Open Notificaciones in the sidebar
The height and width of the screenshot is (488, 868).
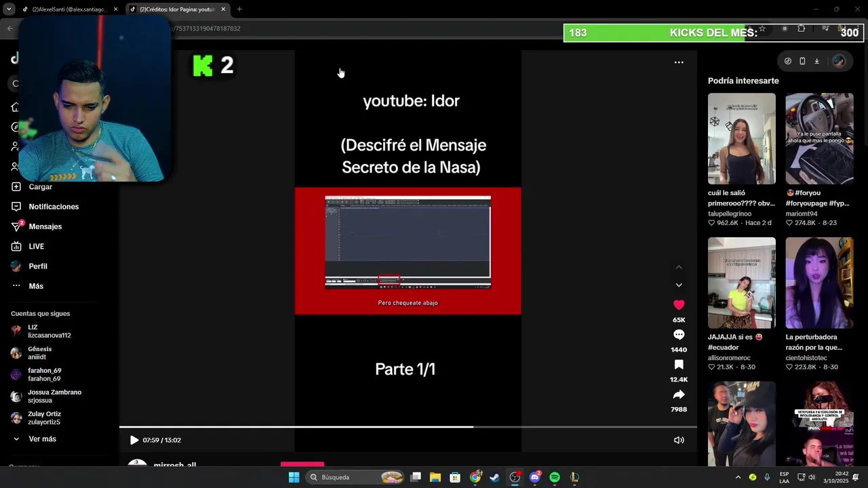(x=54, y=207)
